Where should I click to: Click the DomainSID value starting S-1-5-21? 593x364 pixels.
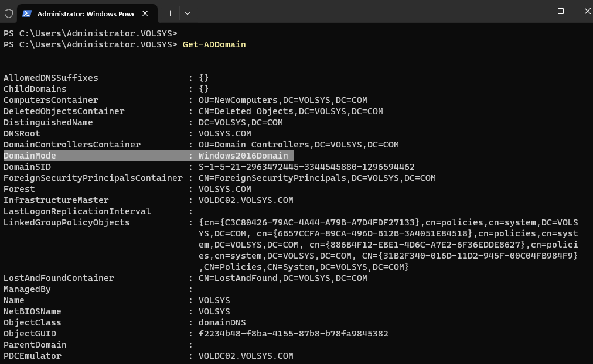click(x=306, y=167)
